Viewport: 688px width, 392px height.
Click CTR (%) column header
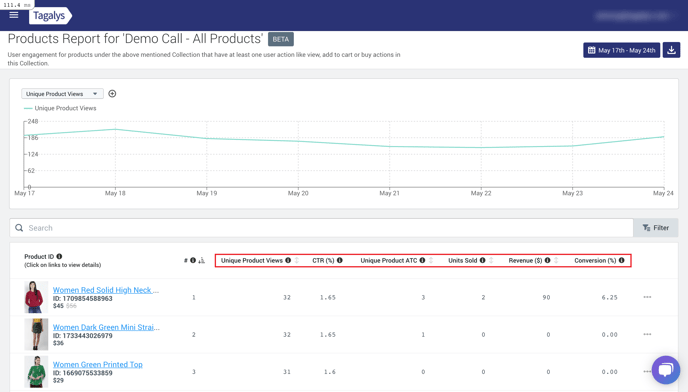(323, 260)
